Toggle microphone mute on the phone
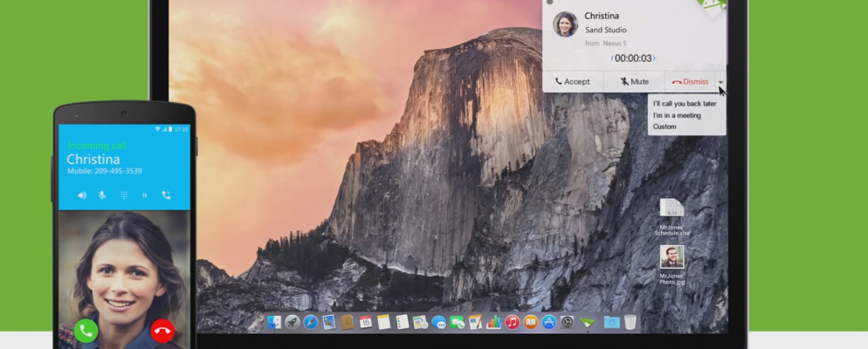Screen dimensions: 868x349 (x=102, y=195)
